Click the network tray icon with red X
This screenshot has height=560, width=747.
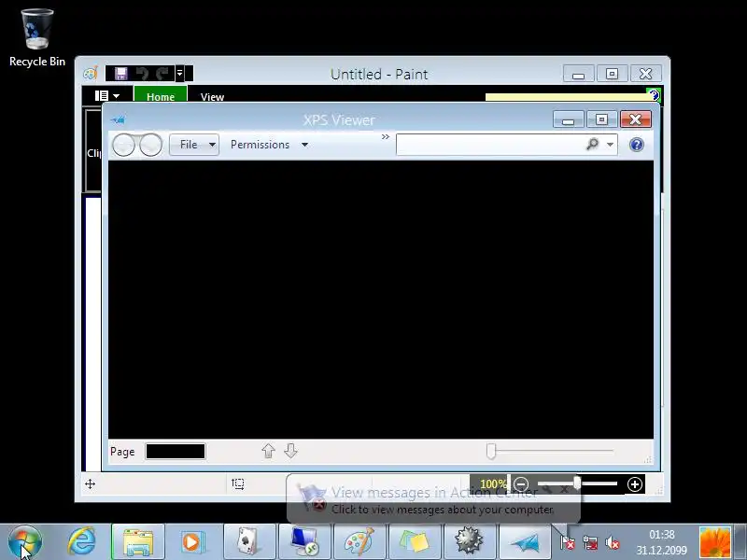coord(590,542)
